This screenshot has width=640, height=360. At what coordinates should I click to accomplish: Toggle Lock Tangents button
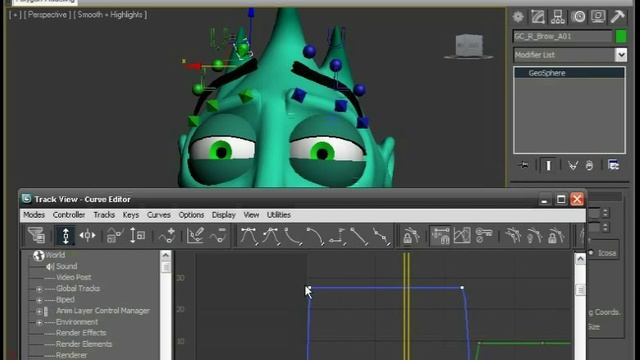556,236
